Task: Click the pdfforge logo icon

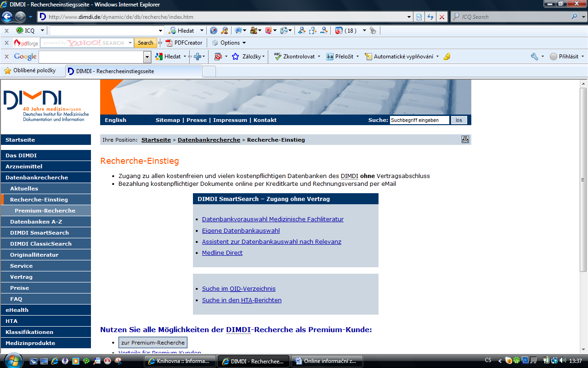Action: tap(26, 43)
